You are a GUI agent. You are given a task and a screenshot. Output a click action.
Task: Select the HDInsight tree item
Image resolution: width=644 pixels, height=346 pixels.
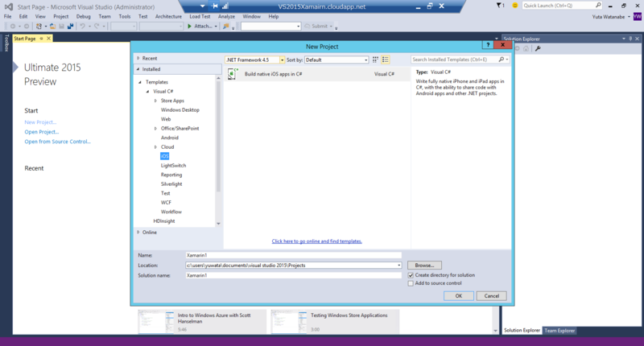[164, 221]
